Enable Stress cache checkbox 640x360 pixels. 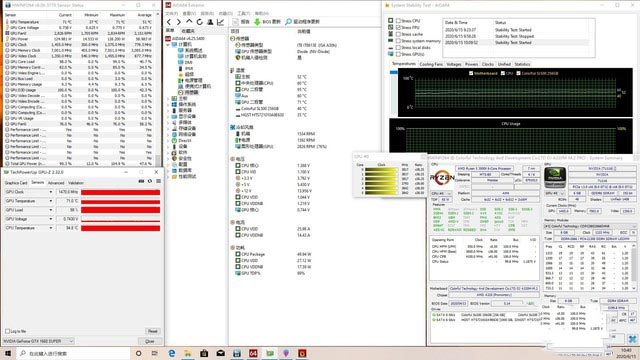point(398,34)
